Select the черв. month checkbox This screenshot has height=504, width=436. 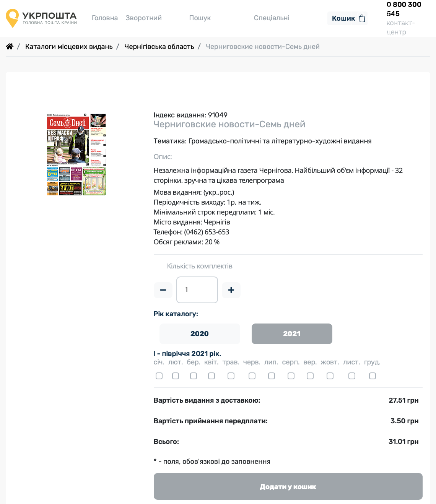252,376
